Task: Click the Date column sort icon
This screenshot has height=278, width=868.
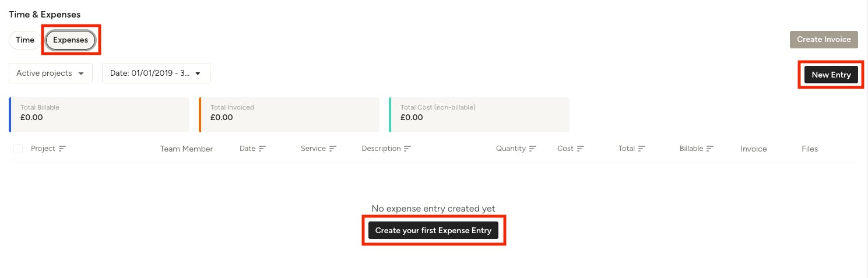Action: [x=262, y=149]
